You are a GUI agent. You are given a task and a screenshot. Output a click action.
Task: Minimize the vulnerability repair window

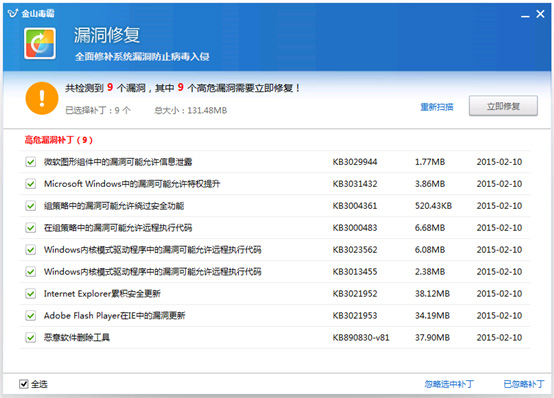pyautogui.click(x=525, y=14)
